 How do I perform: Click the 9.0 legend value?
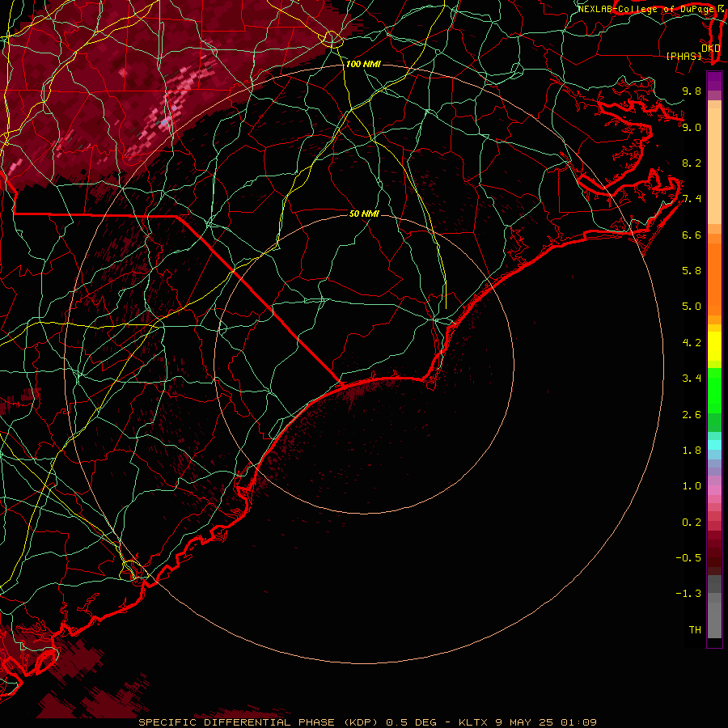pyautogui.click(x=692, y=127)
